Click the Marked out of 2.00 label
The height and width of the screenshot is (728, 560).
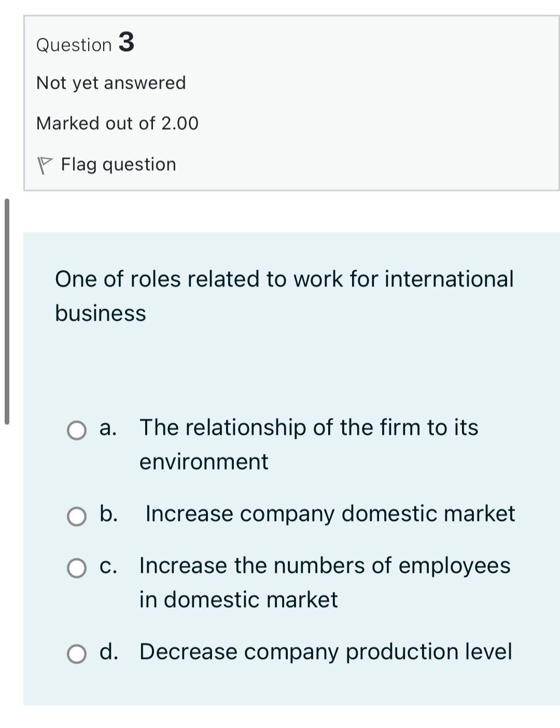click(117, 123)
